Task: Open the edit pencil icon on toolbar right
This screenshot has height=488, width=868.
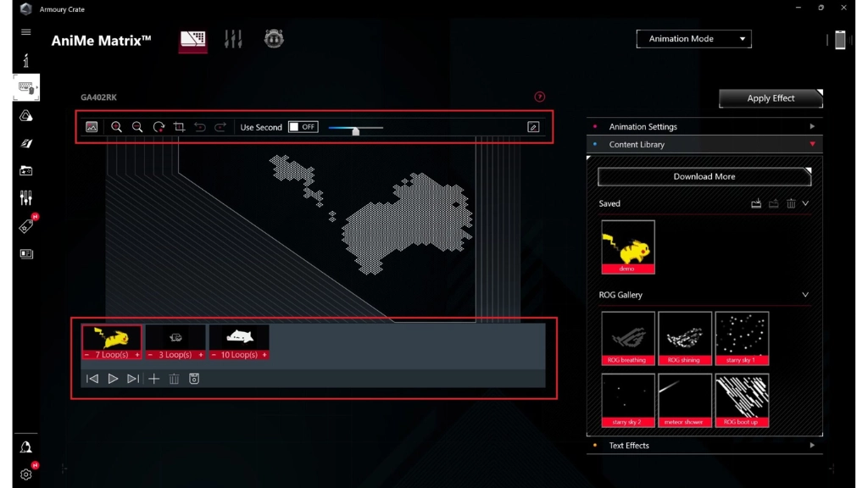Action: click(533, 127)
